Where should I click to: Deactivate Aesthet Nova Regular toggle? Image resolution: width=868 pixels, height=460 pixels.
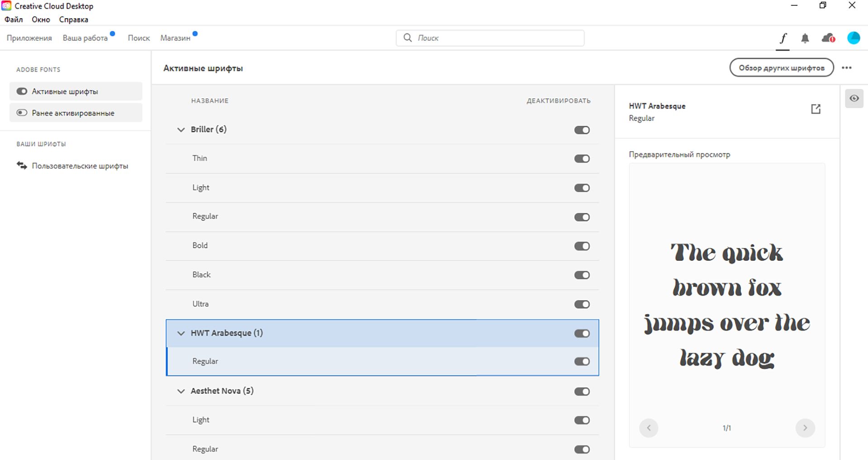(x=582, y=449)
